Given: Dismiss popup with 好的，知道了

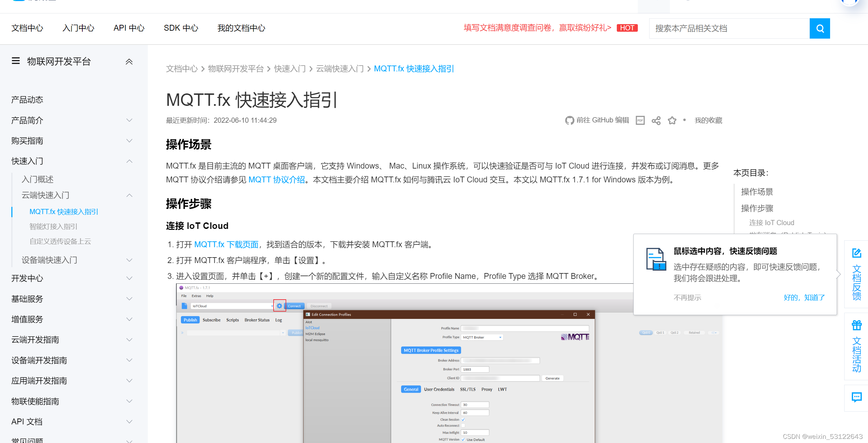Looking at the screenshot, I should coord(804,298).
